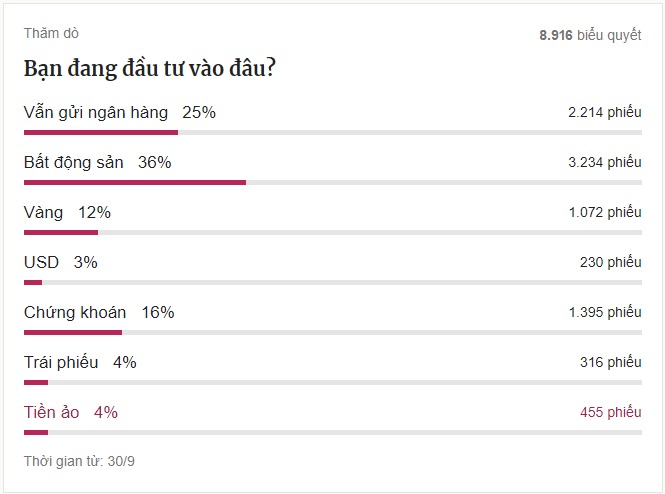Select the highlighted "Tiền ảo" option
The width and height of the screenshot is (665, 494).
pos(52,412)
